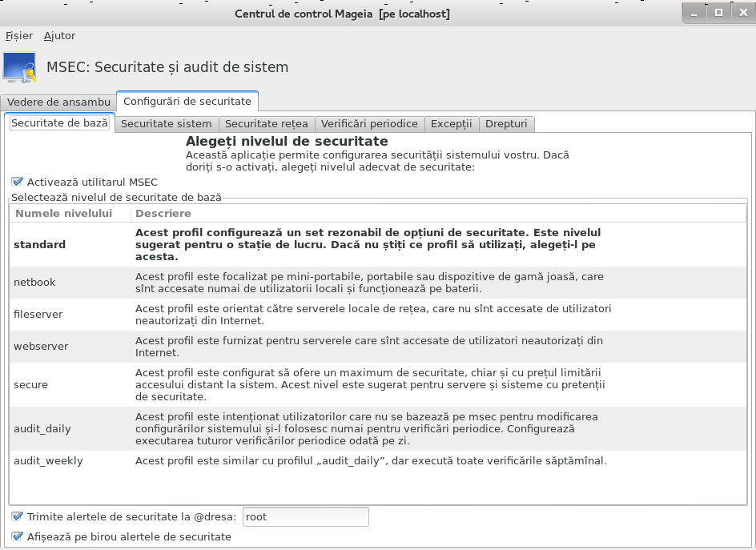Click the root email address field
The height and width of the screenshot is (550, 756).
coord(306,516)
